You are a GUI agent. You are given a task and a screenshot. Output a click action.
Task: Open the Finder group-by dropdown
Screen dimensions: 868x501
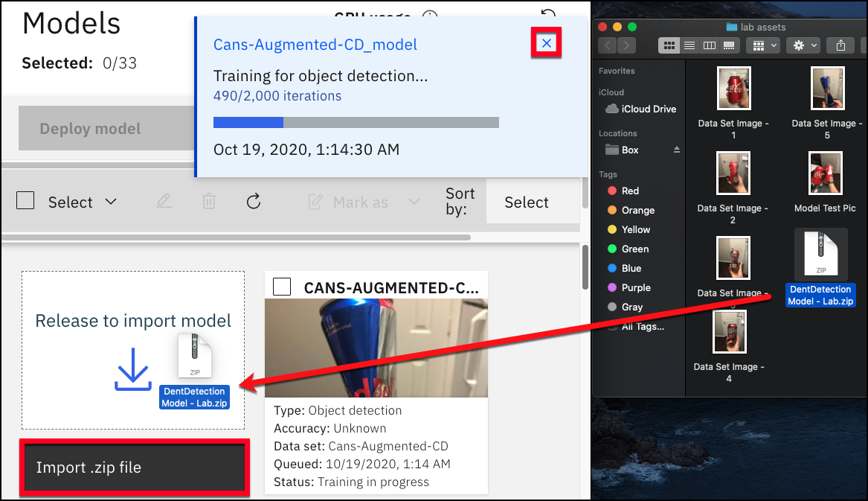[763, 45]
